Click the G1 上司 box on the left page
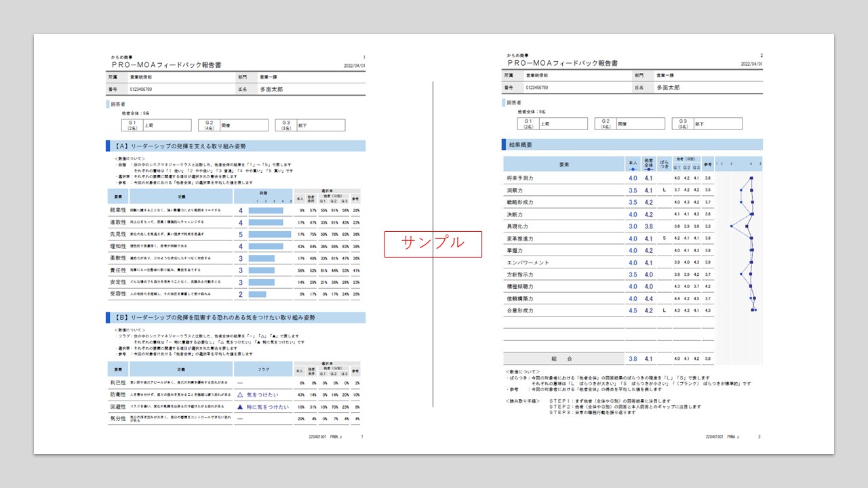 coord(156,125)
